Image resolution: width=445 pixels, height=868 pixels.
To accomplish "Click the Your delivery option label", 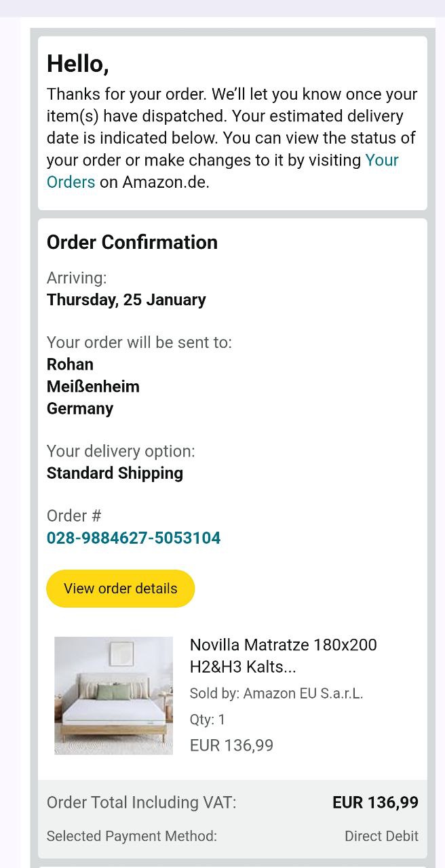I will pos(121,451).
